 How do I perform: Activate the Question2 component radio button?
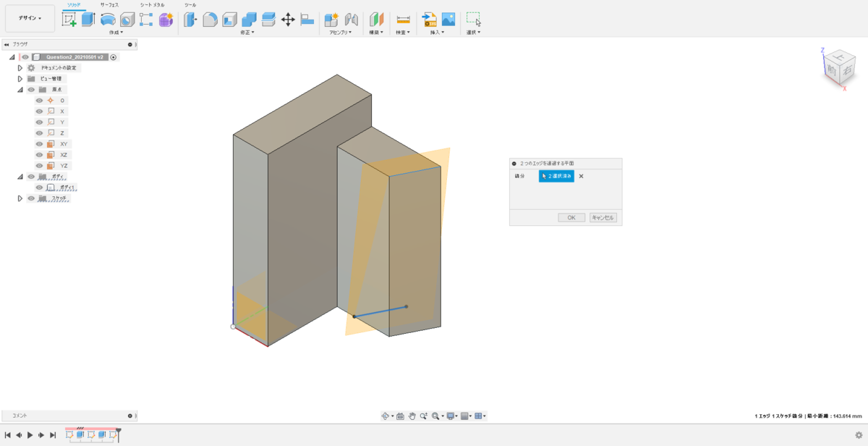coord(114,57)
